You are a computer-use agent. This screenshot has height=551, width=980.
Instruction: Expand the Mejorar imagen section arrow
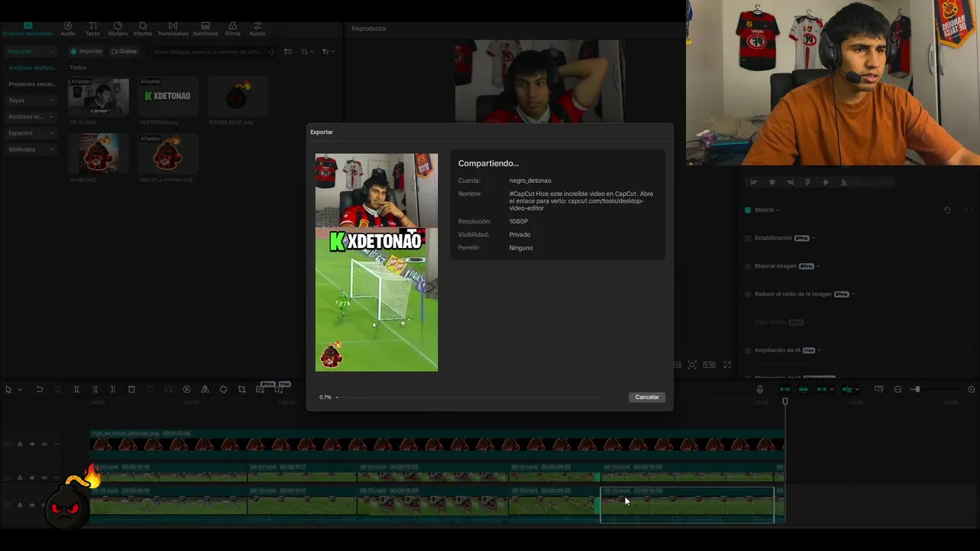click(x=818, y=266)
